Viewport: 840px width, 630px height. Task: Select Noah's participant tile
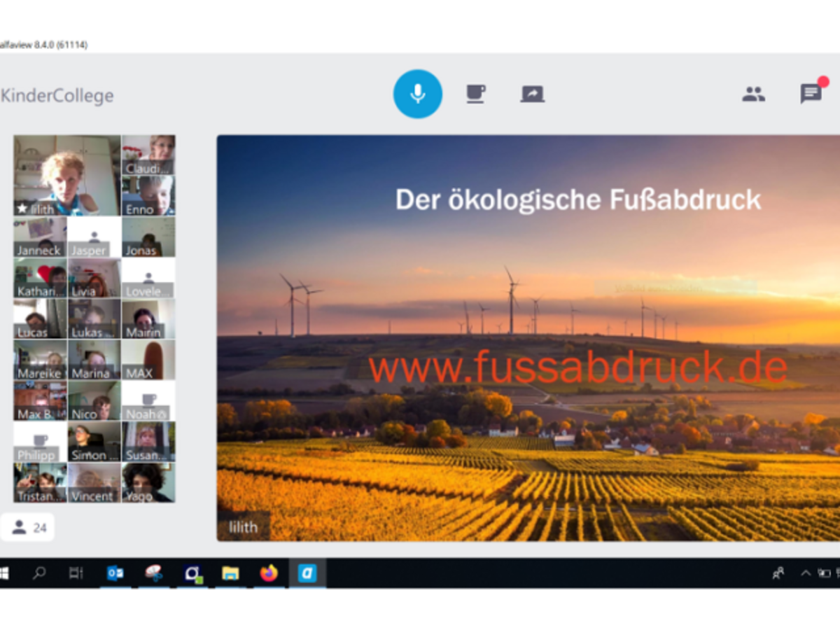(x=148, y=401)
